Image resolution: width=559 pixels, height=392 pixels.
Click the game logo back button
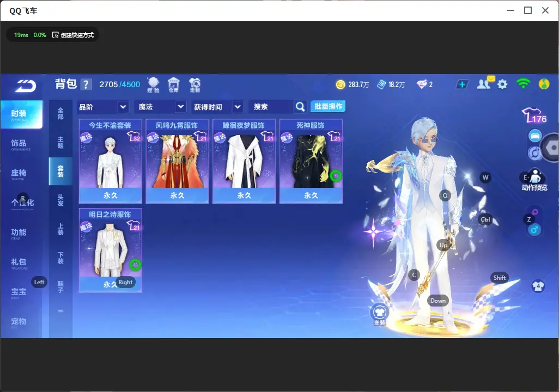(x=26, y=85)
